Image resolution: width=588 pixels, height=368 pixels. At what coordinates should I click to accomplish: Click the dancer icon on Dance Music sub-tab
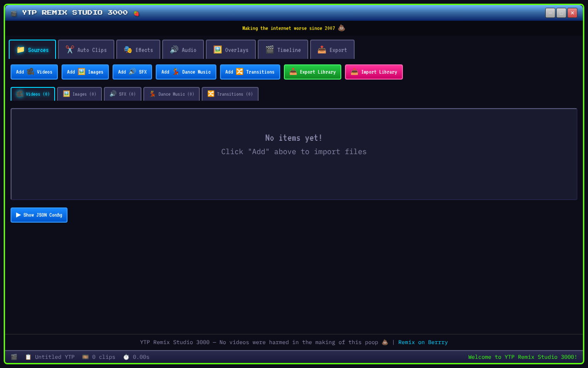point(152,94)
